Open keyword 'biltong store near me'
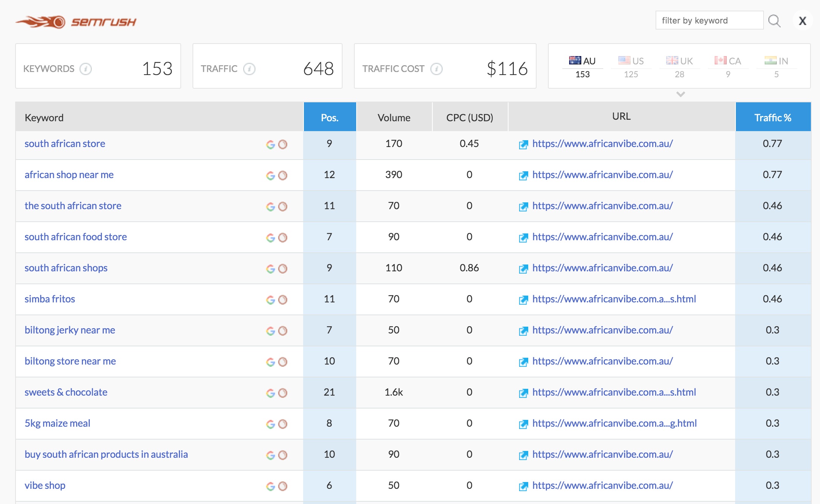The width and height of the screenshot is (820, 504). (70, 361)
